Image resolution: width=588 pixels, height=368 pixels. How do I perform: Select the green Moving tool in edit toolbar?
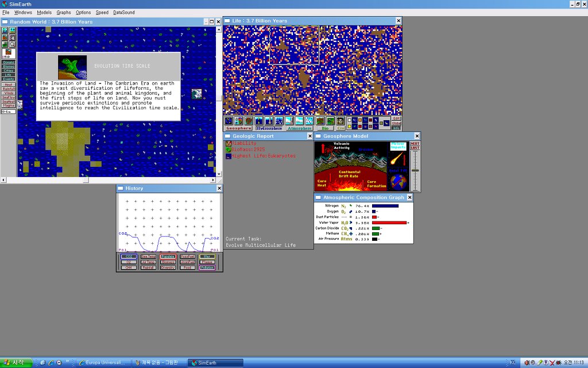5,44
